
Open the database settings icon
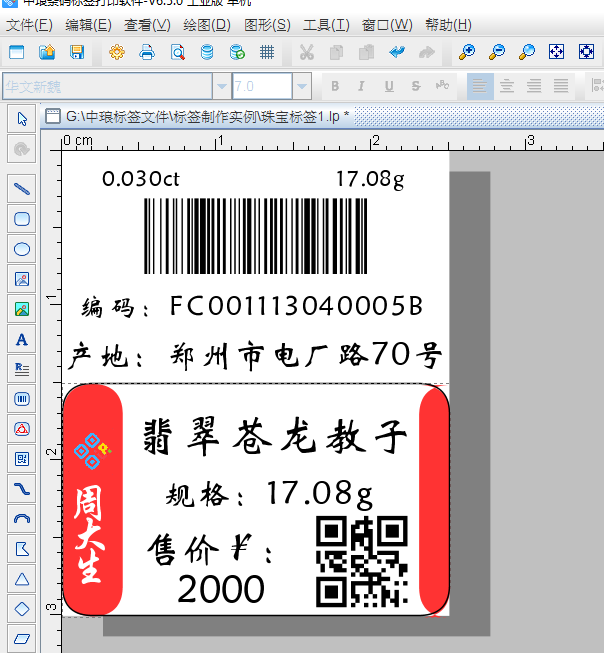coord(207,52)
